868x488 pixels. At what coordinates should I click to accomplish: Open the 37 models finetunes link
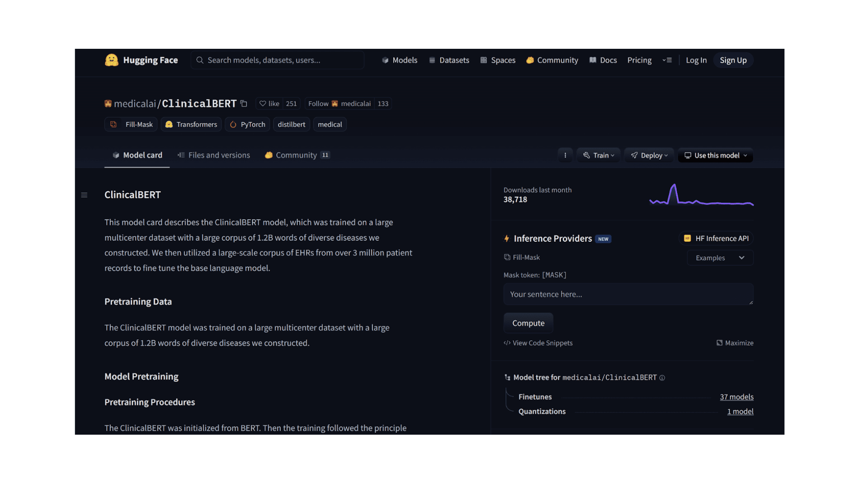736,397
